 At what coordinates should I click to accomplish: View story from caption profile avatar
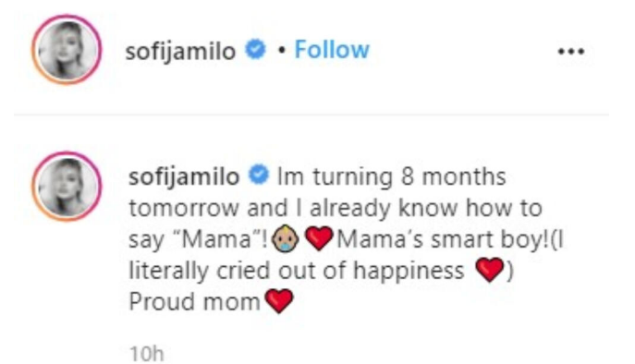[x=67, y=187]
